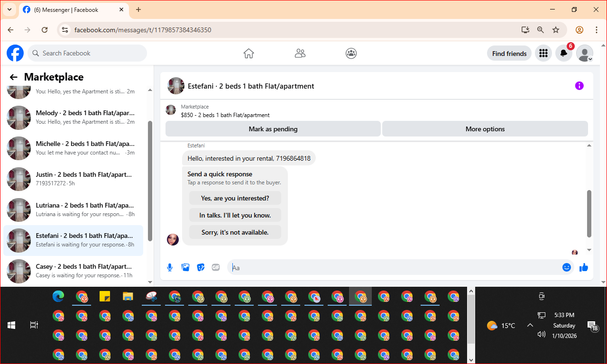The image size is (607, 364).
Task: Select the Messenger | Facebook tab
Action: [x=74, y=9]
